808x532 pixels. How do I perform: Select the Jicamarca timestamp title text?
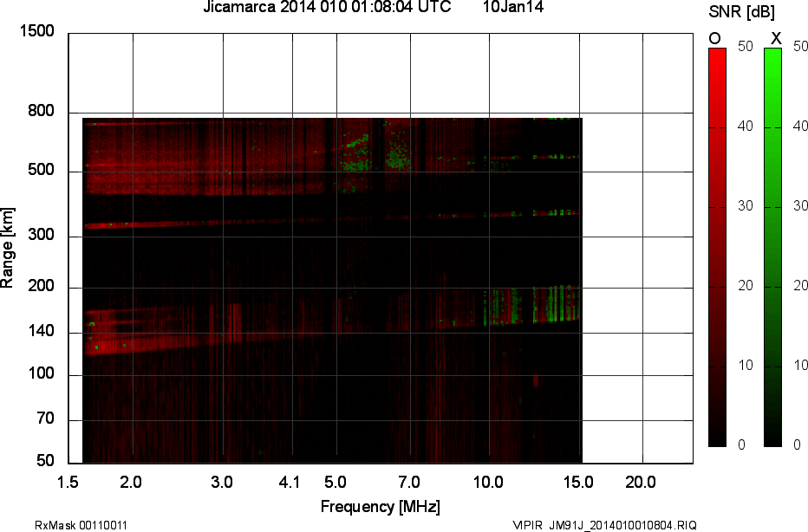[327, 8]
